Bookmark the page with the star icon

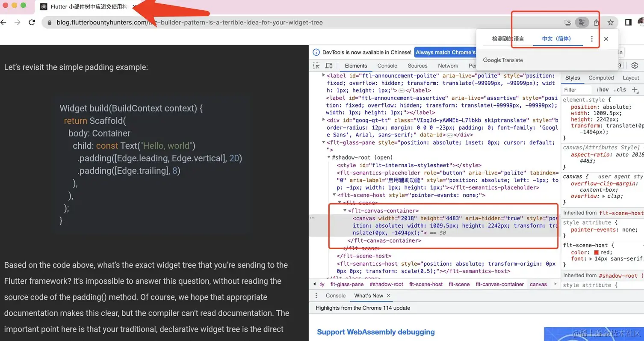tap(611, 22)
